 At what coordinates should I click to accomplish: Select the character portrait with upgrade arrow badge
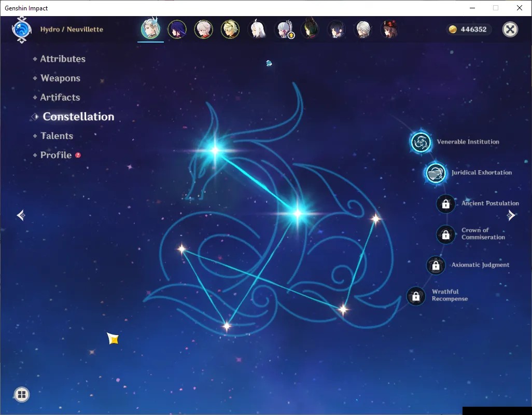click(285, 29)
